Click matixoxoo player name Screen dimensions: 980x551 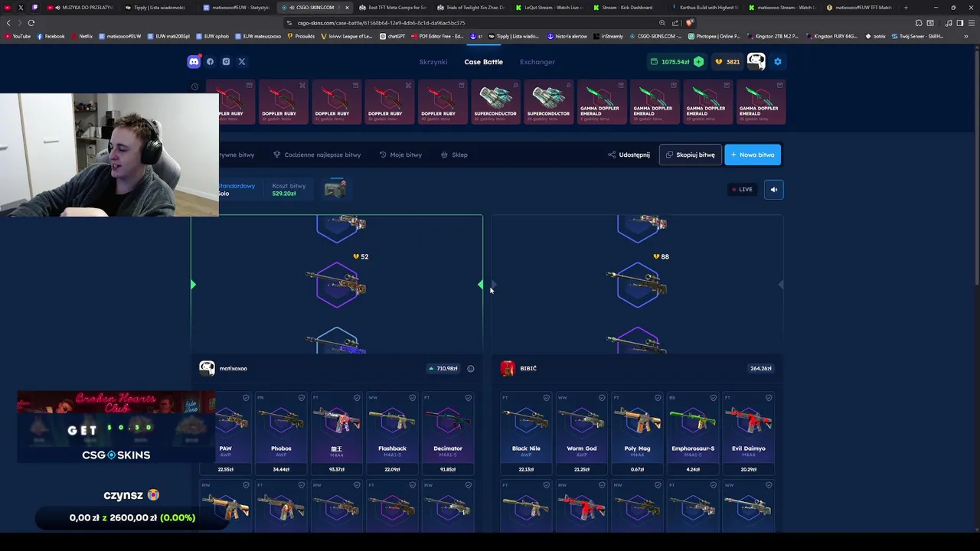tap(234, 368)
